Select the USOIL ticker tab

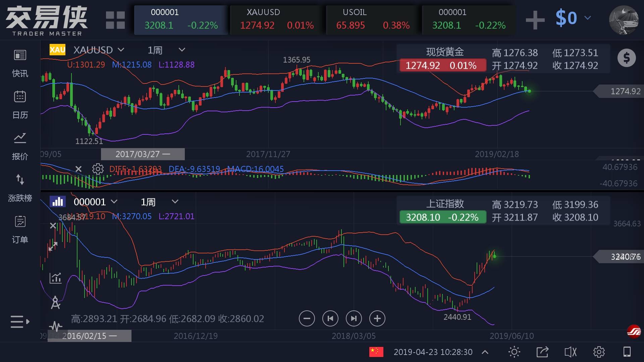tap(372, 19)
